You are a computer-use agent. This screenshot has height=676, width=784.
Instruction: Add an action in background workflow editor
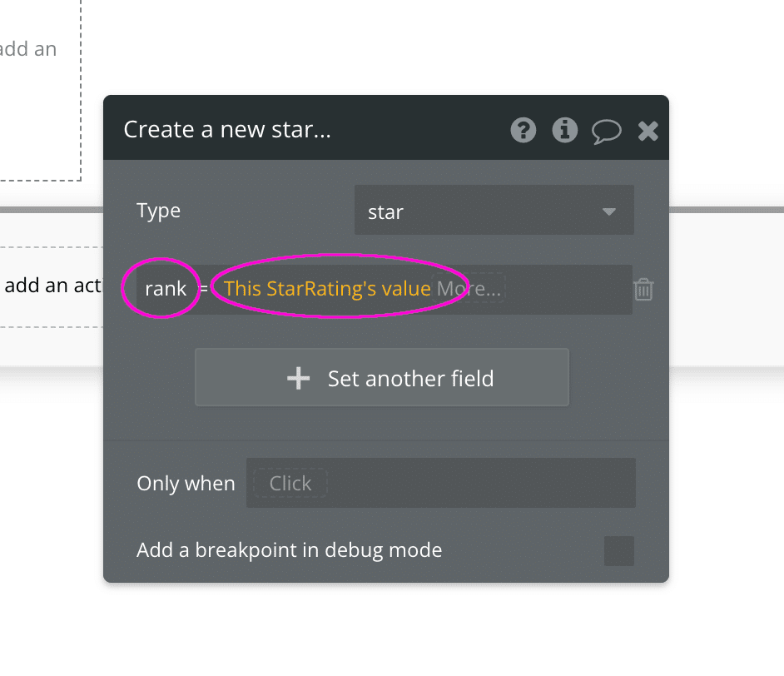(x=52, y=286)
